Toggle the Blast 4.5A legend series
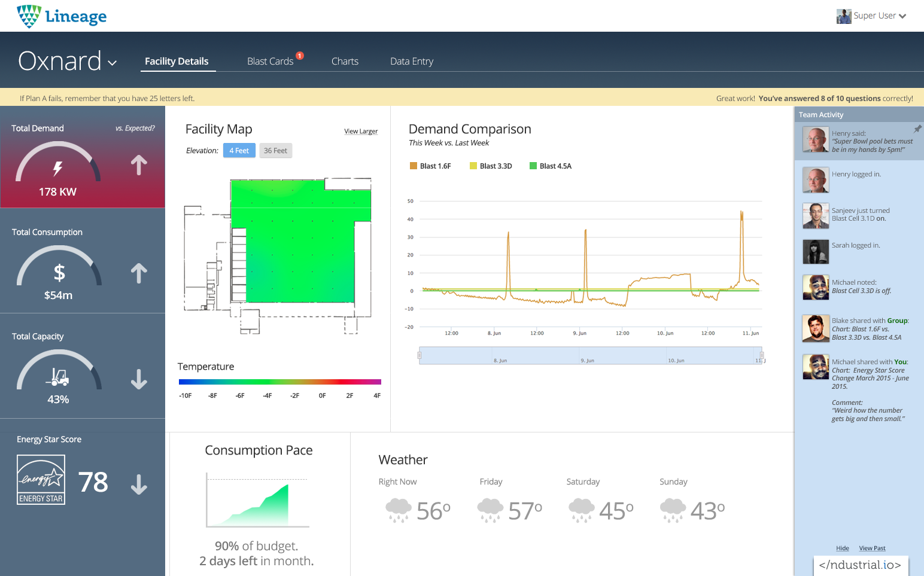The height and width of the screenshot is (576, 924). click(550, 166)
